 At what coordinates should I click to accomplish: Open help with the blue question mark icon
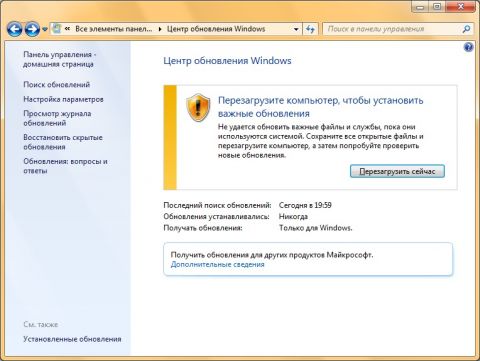[x=469, y=47]
